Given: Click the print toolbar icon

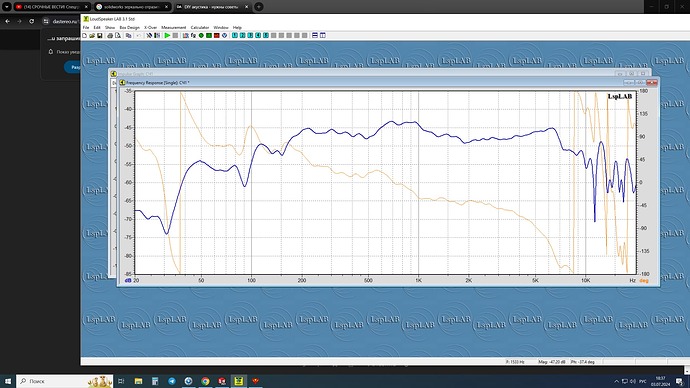Looking at the screenshot, I should (110, 35).
